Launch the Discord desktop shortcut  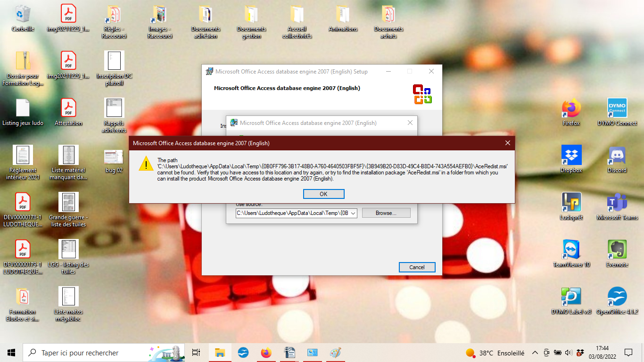[x=617, y=159]
